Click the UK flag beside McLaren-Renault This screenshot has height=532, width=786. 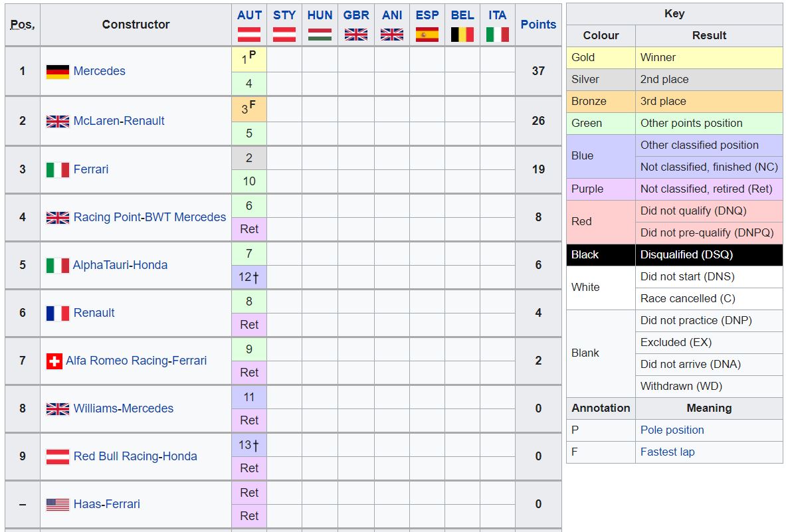click(58, 122)
